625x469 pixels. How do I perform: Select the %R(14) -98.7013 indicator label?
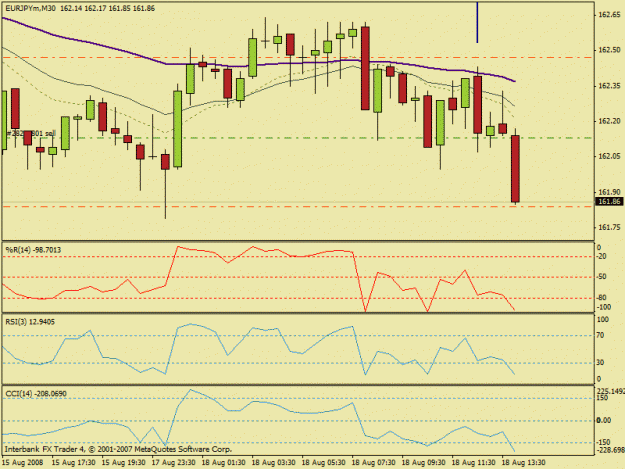point(33,250)
